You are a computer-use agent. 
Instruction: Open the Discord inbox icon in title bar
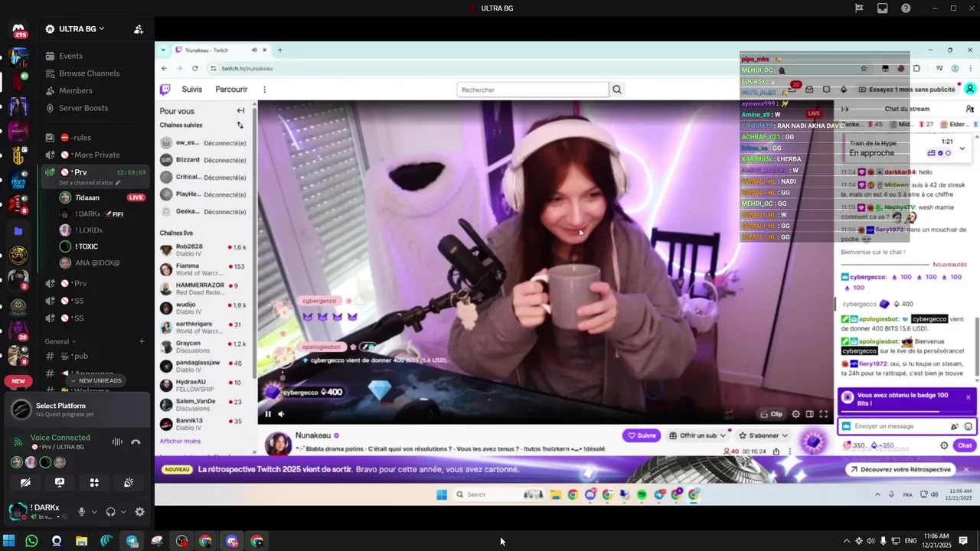point(883,8)
